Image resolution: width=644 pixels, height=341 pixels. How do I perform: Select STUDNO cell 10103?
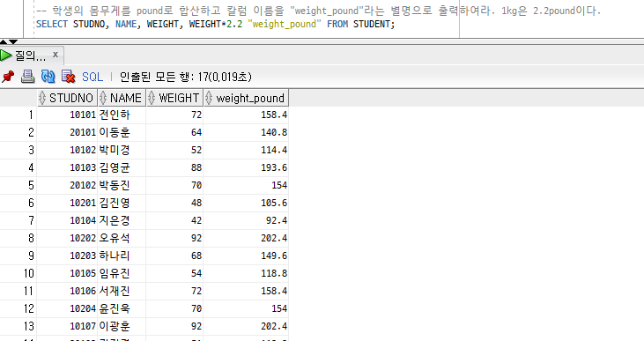(67, 167)
